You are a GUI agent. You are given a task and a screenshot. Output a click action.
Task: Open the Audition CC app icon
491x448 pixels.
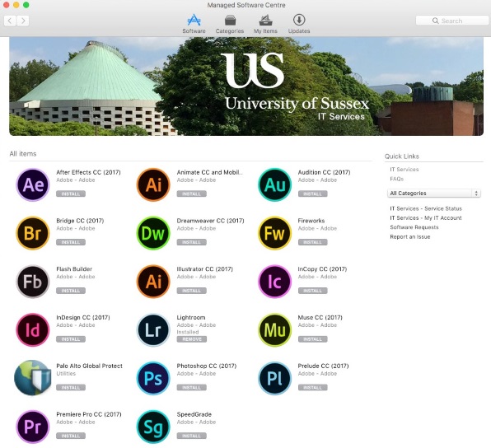(274, 184)
